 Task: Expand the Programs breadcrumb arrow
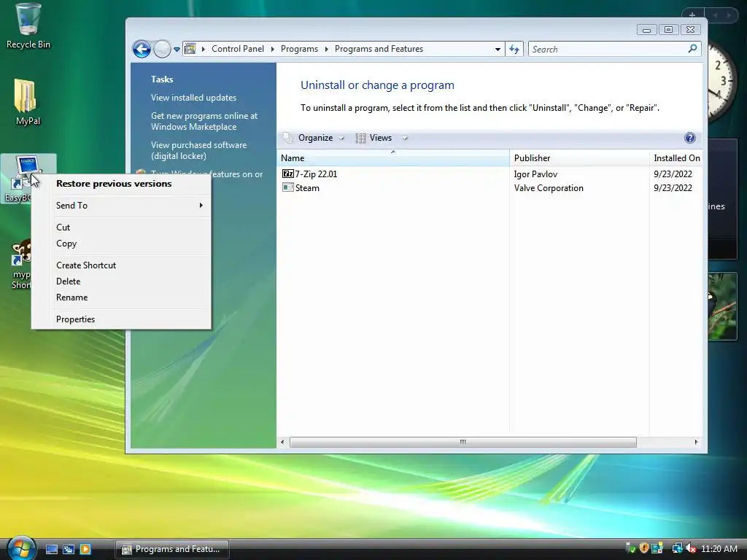[x=327, y=49]
